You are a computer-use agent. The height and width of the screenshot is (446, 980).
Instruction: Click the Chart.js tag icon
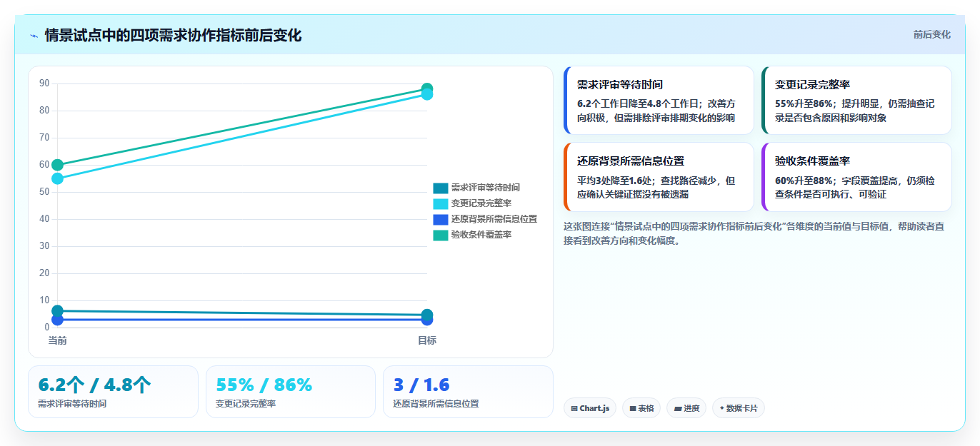(574, 409)
